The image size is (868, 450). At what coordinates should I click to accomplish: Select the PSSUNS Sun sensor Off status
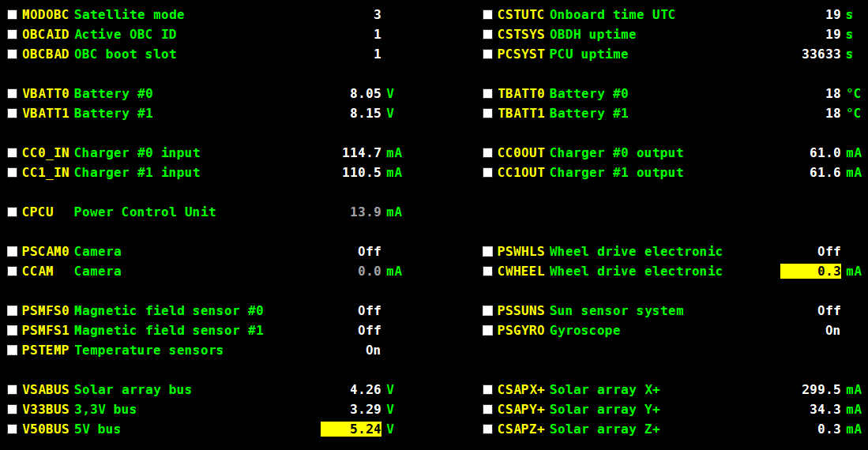click(829, 310)
